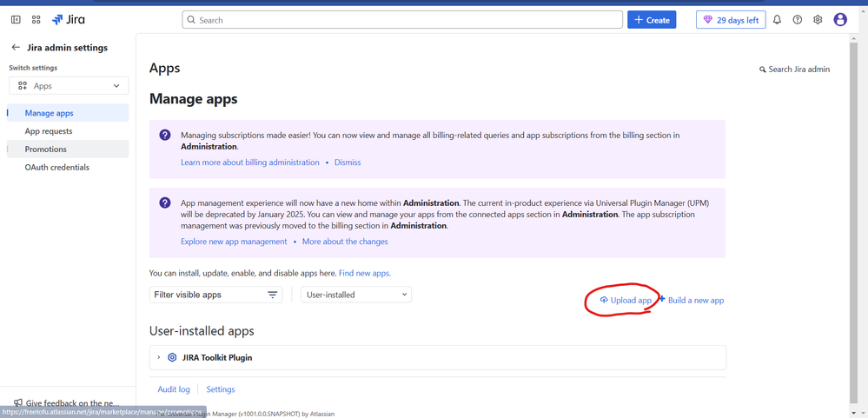
Task: Focus the Filter visible apps field
Action: click(215, 295)
